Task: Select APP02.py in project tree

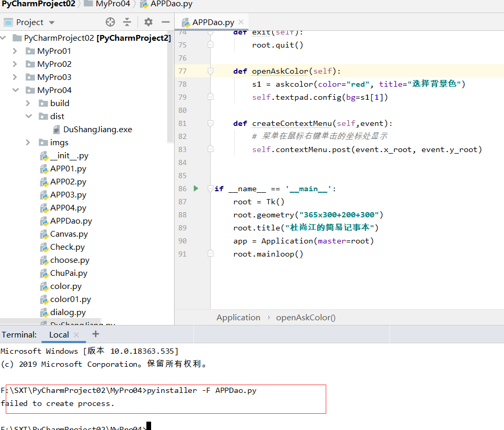Action: [x=68, y=182]
